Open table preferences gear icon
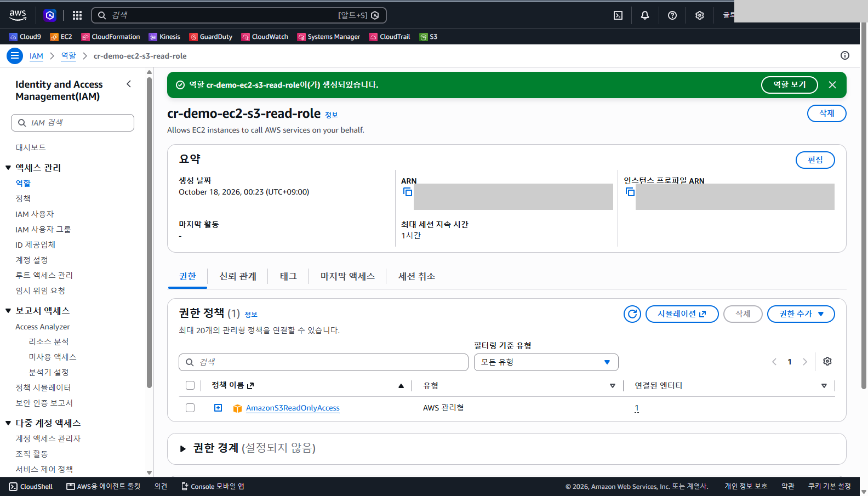The image size is (868, 496). [827, 361]
